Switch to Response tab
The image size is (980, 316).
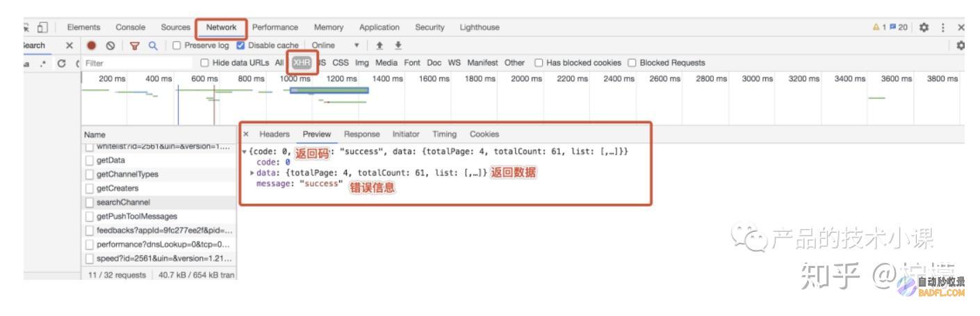pyautogui.click(x=361, y=134)
